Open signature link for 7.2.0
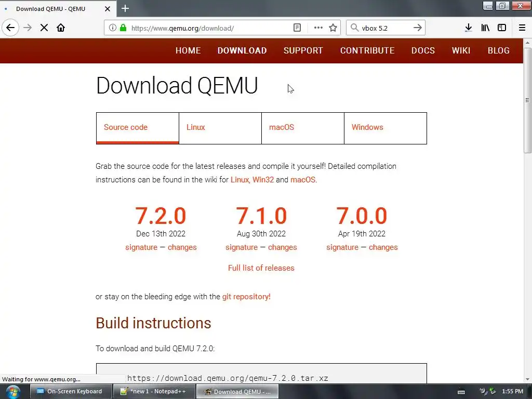532x399 pixels. (x=141, y=247)
